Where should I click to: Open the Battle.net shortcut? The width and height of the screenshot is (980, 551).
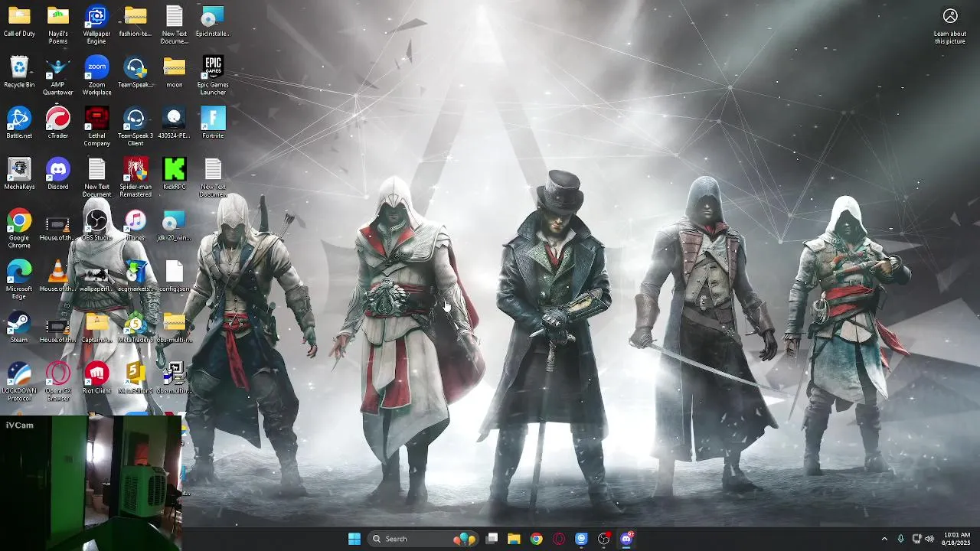click(x=19, y=124)
